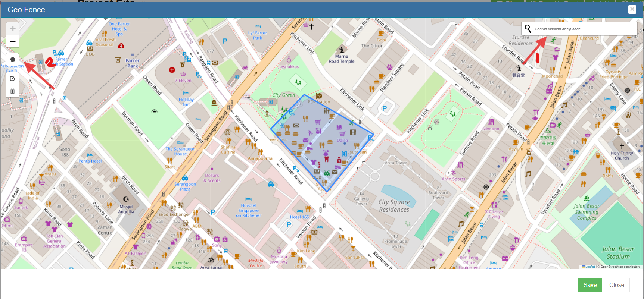Activate the edit layers tool
This screenshot has width=644, height=299.
pyautogui.click(x=13, y=78)
